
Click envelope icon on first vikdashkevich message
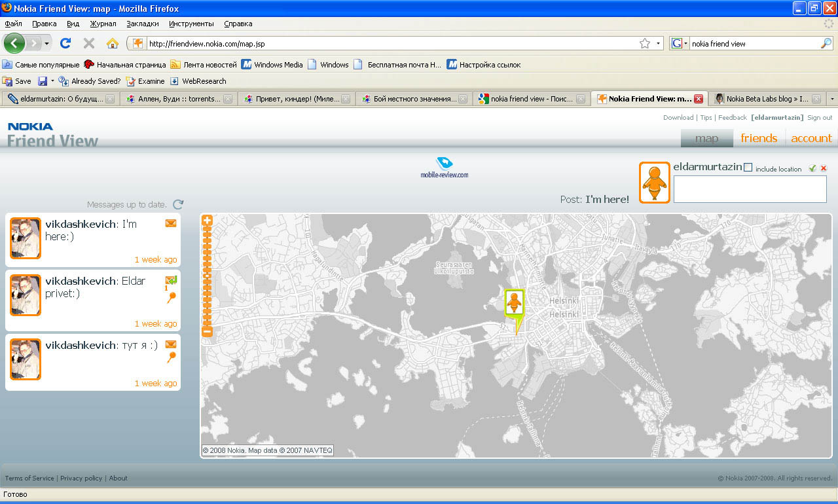coord(171,224)
